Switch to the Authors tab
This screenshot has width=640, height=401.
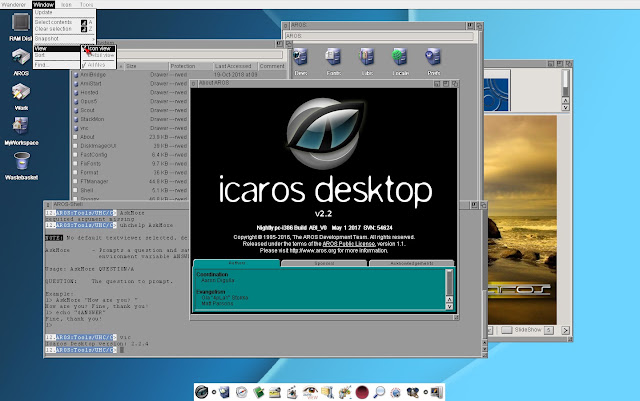pos(237,263)
